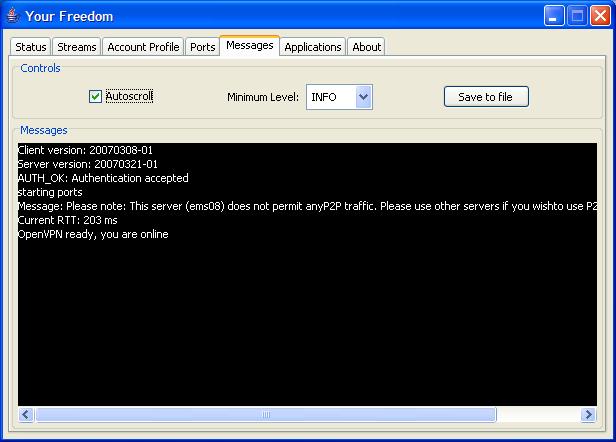
Task: Show the About tab
Action: coord(366,47)
